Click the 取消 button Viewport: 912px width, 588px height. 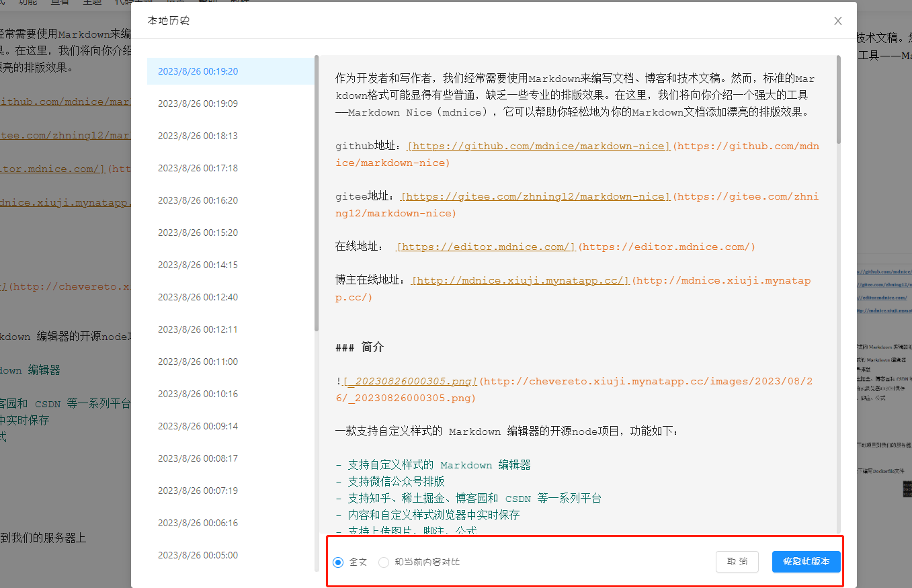pos(737,562)
